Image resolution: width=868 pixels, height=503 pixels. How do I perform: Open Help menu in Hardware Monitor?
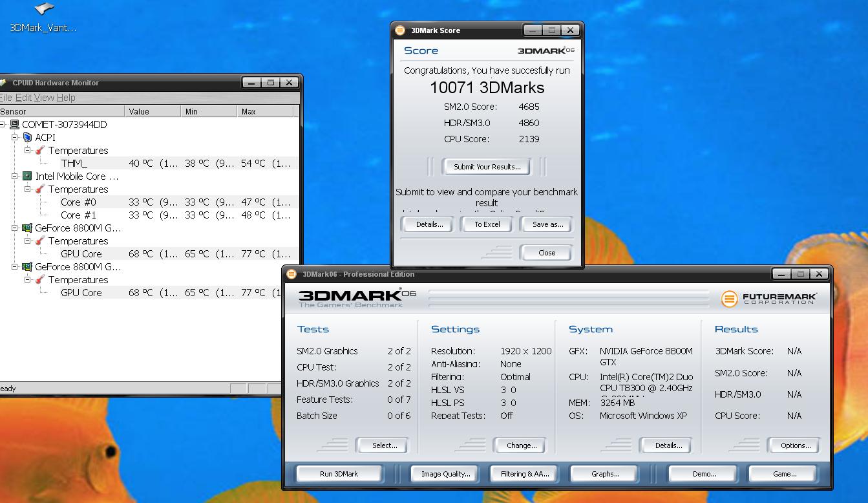66,98
